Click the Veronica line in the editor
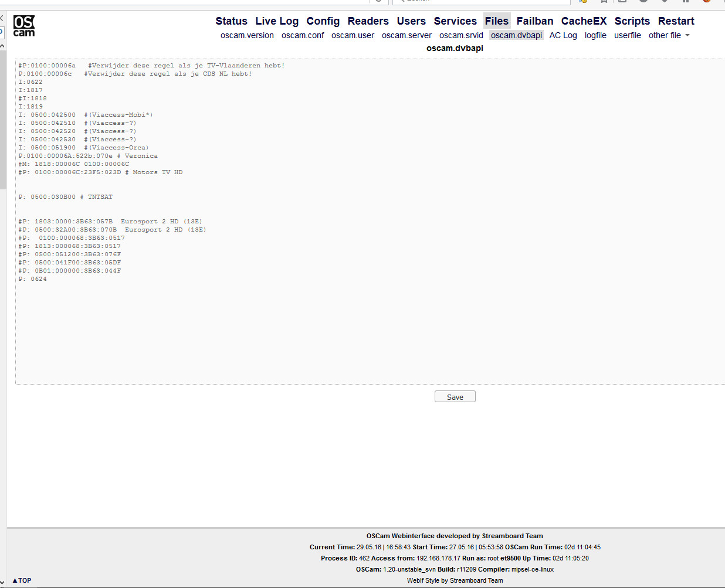This screenshot has width=725, height=588. click(88, 156)
